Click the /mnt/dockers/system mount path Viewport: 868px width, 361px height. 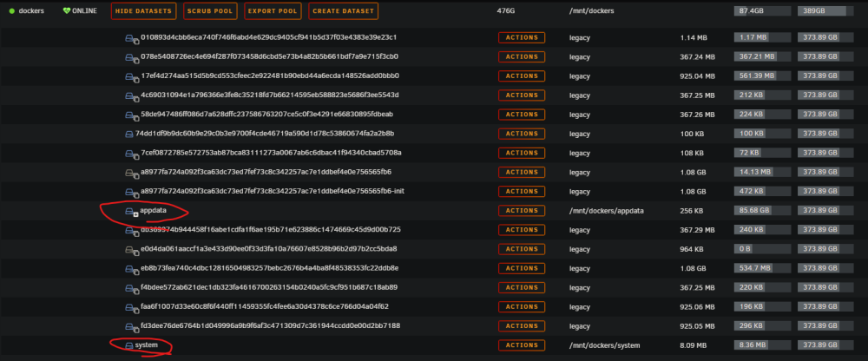coord(604,345)
